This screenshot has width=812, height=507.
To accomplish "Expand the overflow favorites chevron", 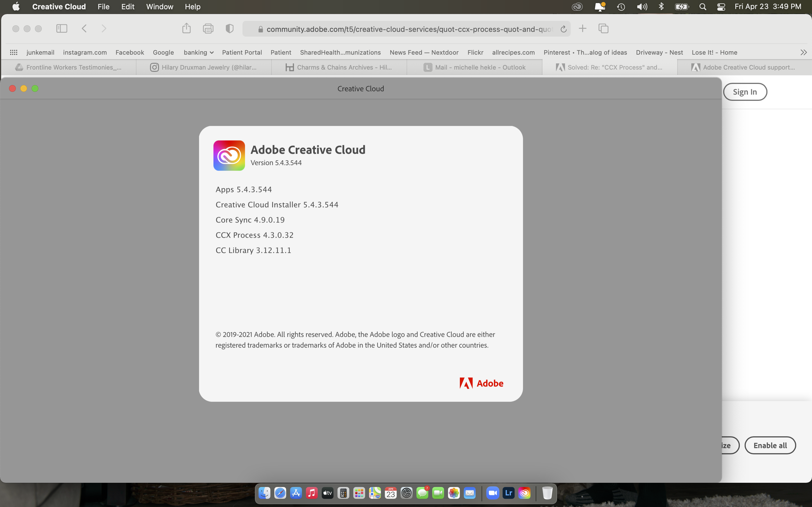I will point(804,52).
